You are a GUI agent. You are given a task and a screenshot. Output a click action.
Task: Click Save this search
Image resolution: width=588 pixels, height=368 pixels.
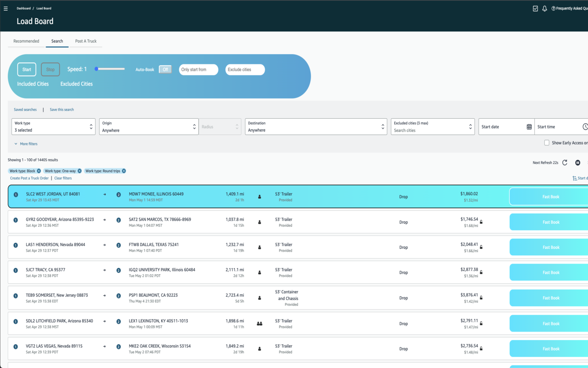[62, 109]
